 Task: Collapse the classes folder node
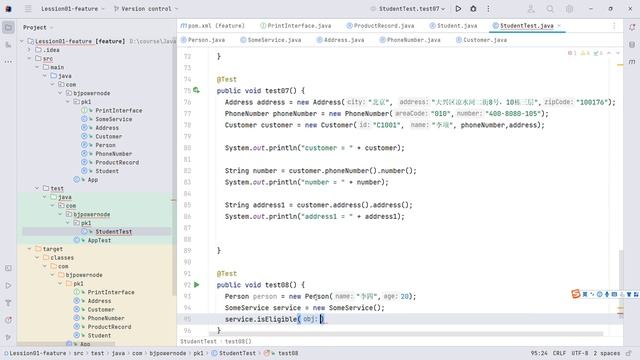(x=37, y=258)
